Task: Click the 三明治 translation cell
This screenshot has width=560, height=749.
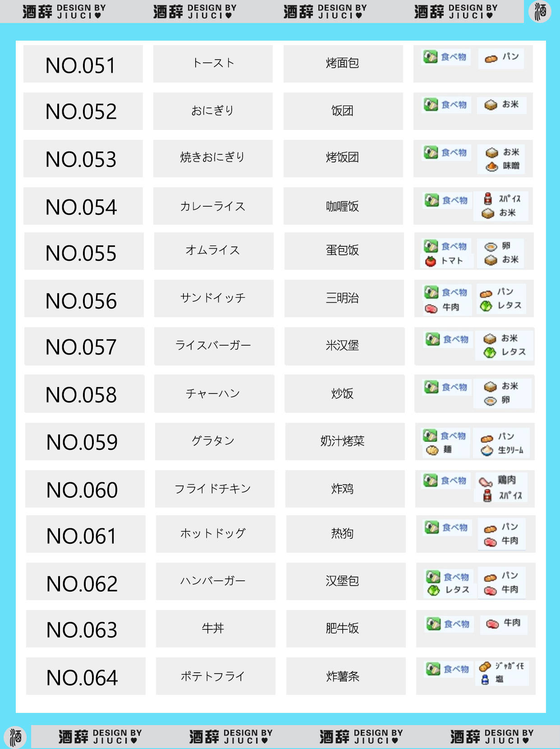Action: [x=344, y=298]
